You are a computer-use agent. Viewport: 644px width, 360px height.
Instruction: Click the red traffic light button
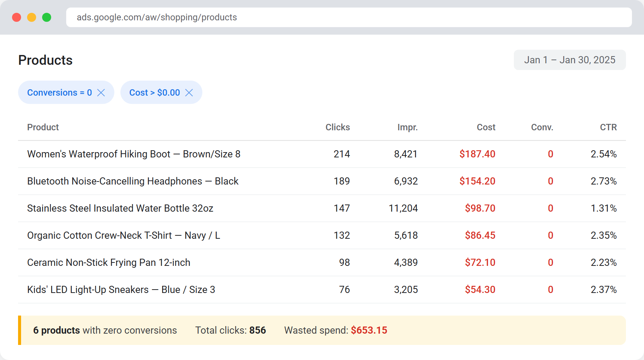17,17
